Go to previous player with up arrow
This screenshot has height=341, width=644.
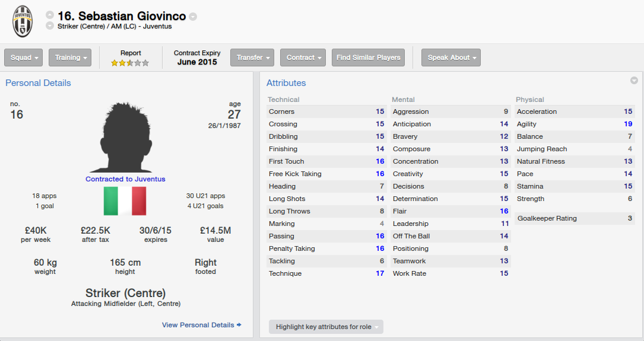pos(50,15)
